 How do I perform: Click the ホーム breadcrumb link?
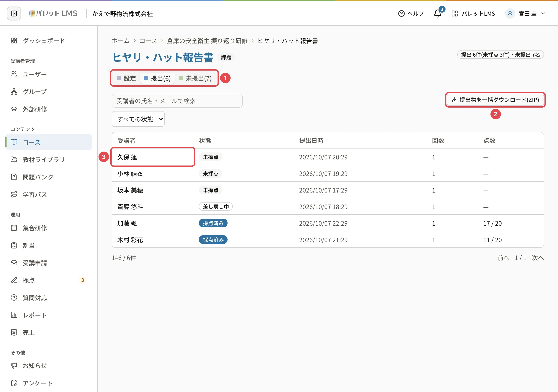click(121, 41)
